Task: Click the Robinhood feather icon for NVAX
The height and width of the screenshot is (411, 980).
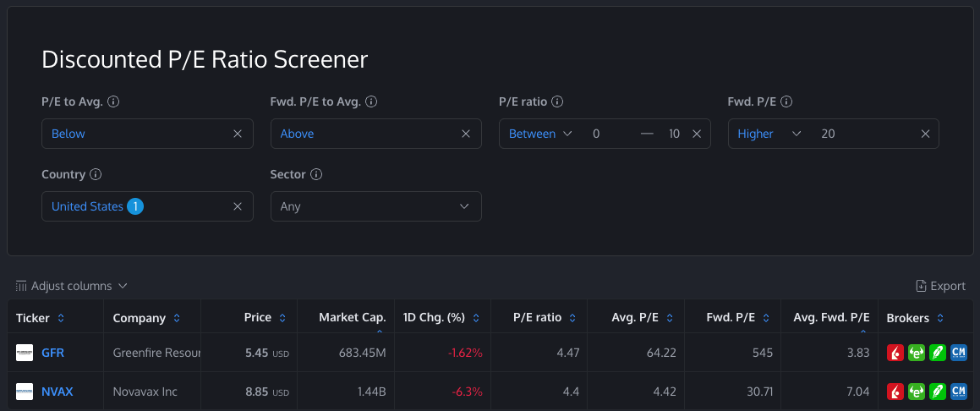Action: tap(938, 392)
